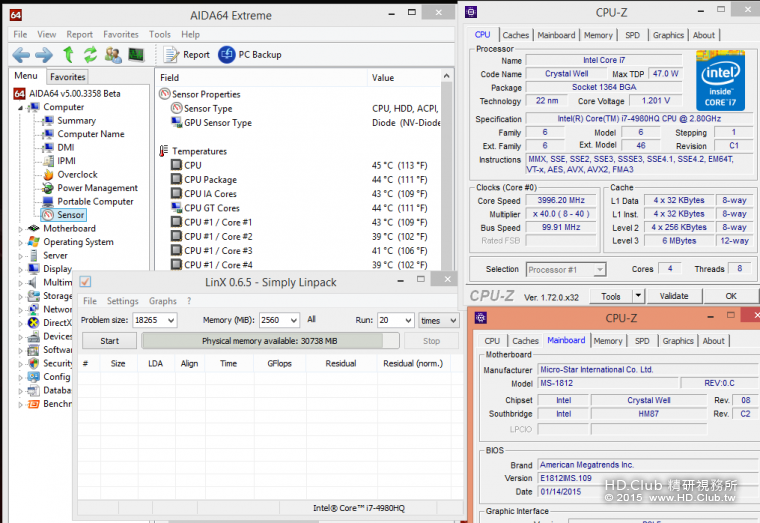Screen dimensions: 760x523
Task: Click the Value column header
Action: (383, 77)
